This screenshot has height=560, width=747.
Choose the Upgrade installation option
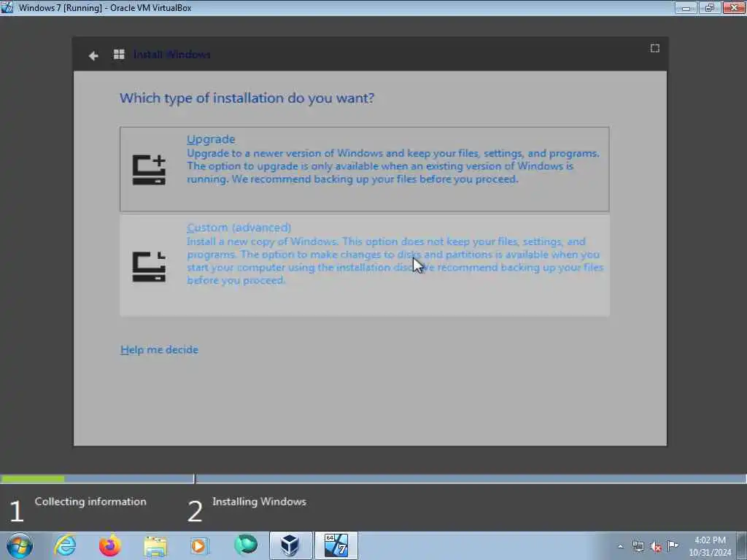pos(365,169)
